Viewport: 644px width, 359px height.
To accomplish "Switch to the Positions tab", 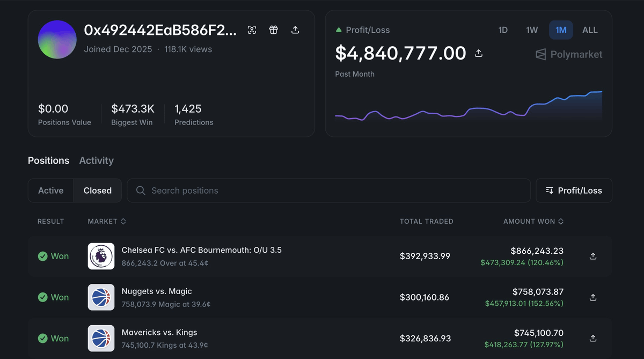I will (x=48, y=160).
